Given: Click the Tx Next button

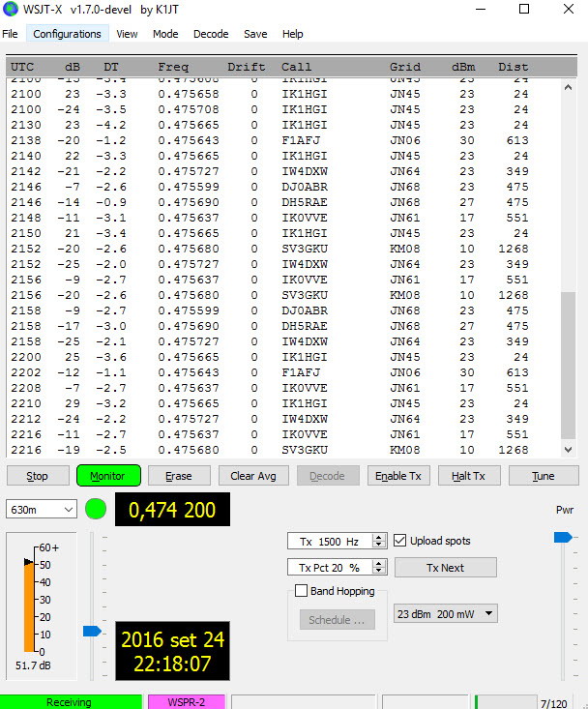Looking at the screenshot, I should (x=445, y=568).
